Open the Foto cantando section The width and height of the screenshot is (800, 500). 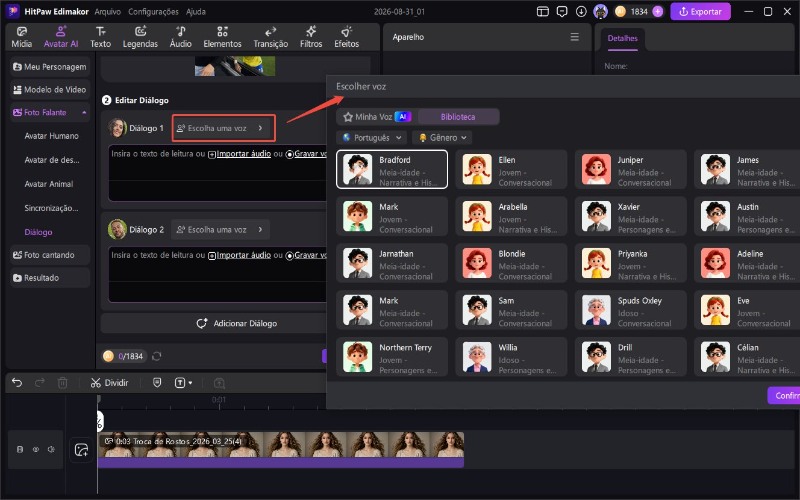pos(49,255)
